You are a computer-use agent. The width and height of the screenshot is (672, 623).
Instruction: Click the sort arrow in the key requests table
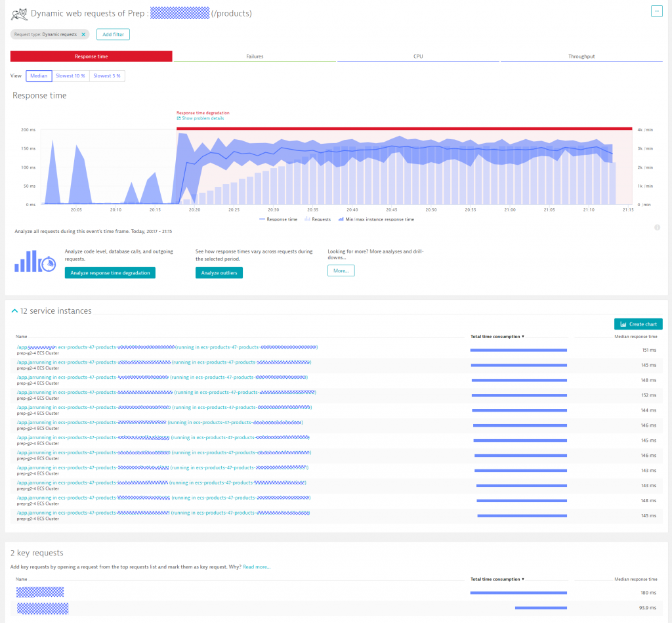click(x=522, y=579)
